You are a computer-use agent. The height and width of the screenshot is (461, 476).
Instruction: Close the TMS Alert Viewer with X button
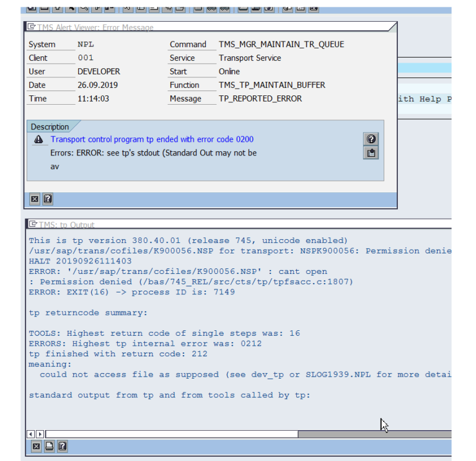point(35,199)
